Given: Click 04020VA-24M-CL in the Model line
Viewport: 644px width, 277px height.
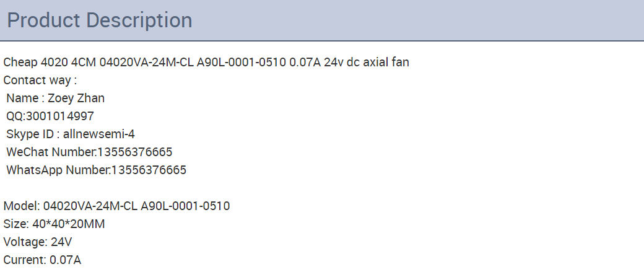Looking at the screenshot, I should click(90, 206).
